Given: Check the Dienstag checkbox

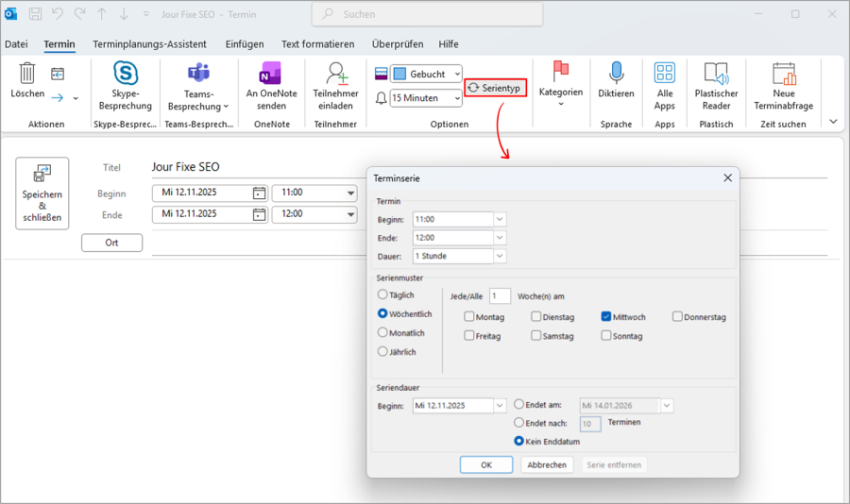Looking at the screenshot, I should (x=536, y=316).
